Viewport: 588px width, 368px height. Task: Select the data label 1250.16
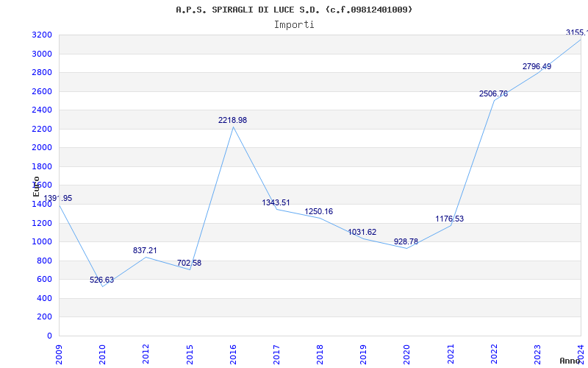click(x=319, y=211)
